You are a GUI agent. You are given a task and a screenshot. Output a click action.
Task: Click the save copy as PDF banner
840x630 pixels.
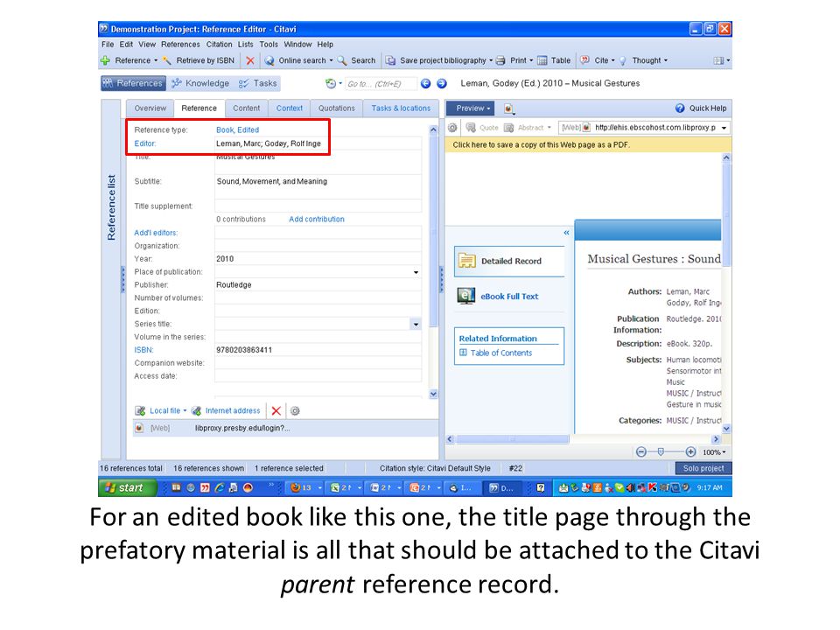[588, 144]
